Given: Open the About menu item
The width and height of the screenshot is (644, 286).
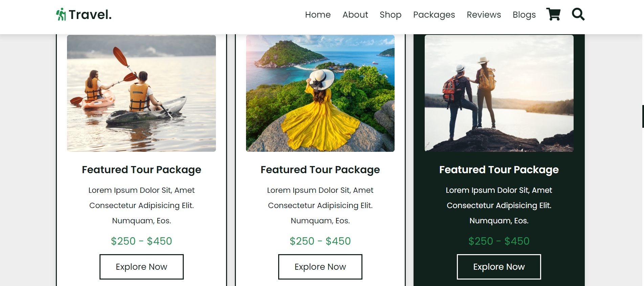Looking at the screenshot, I should pyautogui.click(x=355, y=15).
